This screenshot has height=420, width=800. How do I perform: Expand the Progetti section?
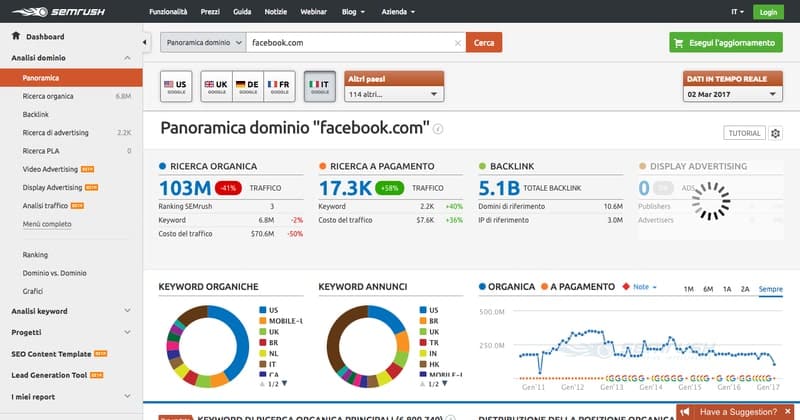pyautogui.click(x=71, y=332)
